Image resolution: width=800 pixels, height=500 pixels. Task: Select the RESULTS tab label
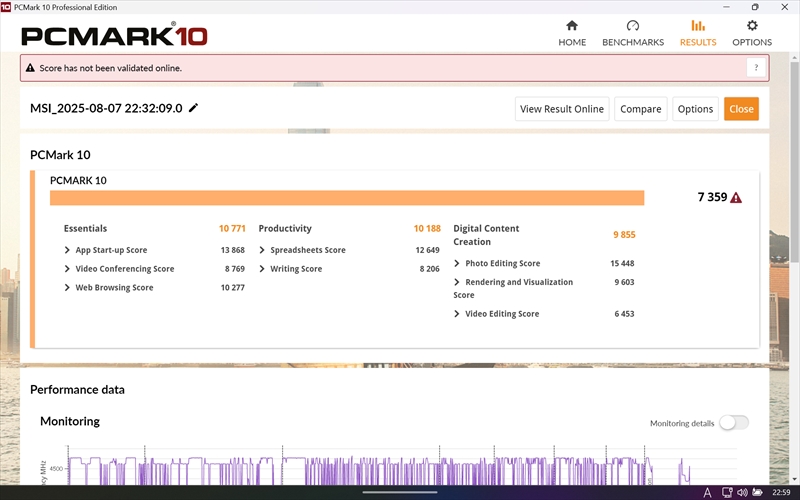coord(698,42)
